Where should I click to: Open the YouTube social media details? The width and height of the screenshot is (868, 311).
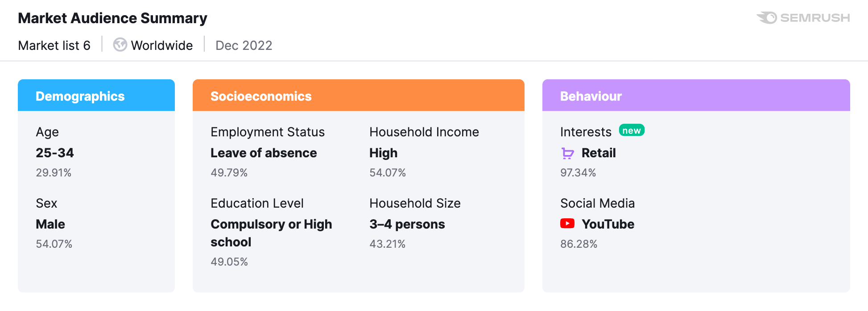click(x=608, y=224)
